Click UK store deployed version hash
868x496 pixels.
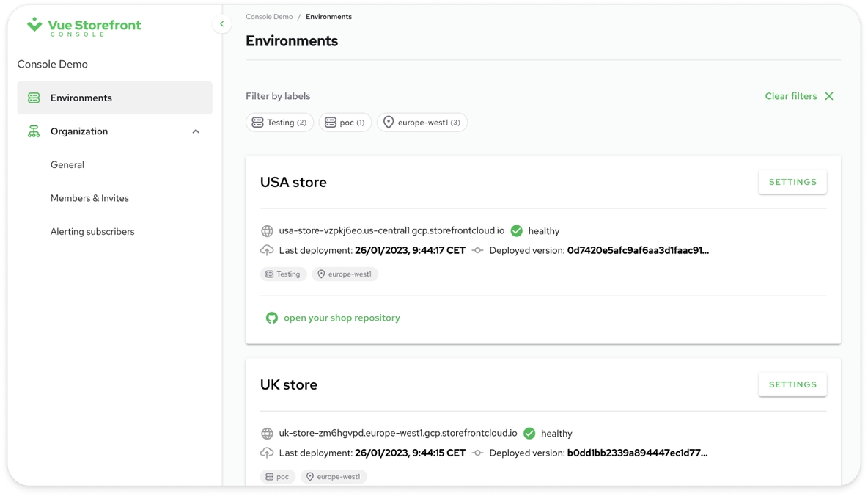click(x=637, y=453)
